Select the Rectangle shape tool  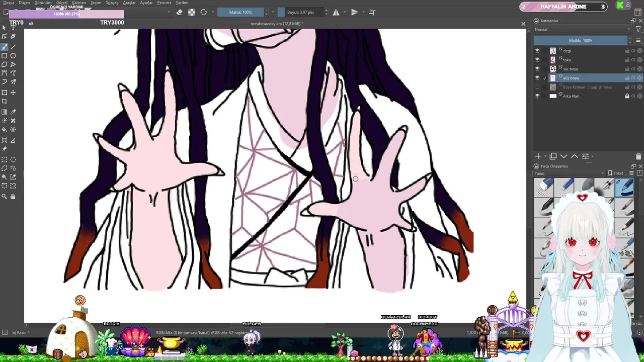click(5, 56)
